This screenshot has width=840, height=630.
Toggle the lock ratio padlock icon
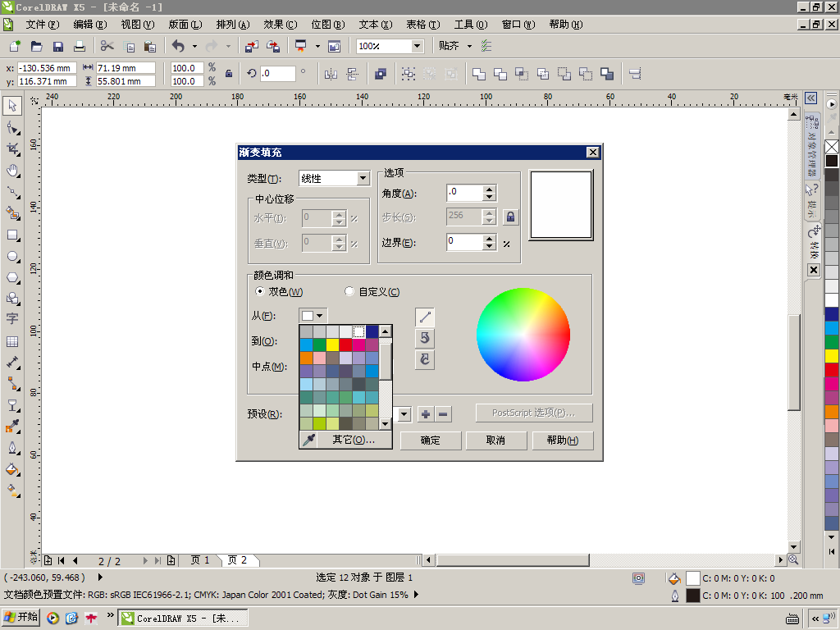(x=229, y=74)
